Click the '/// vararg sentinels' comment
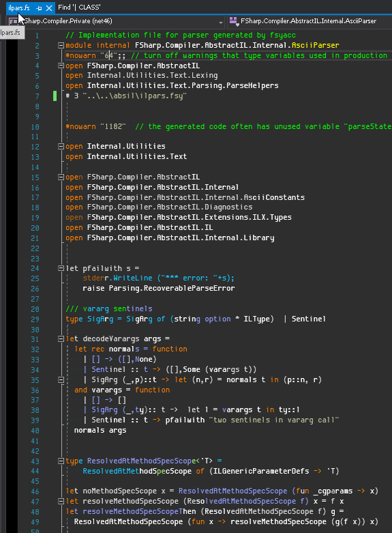The image size is (392, 533). tap(108, 308)
